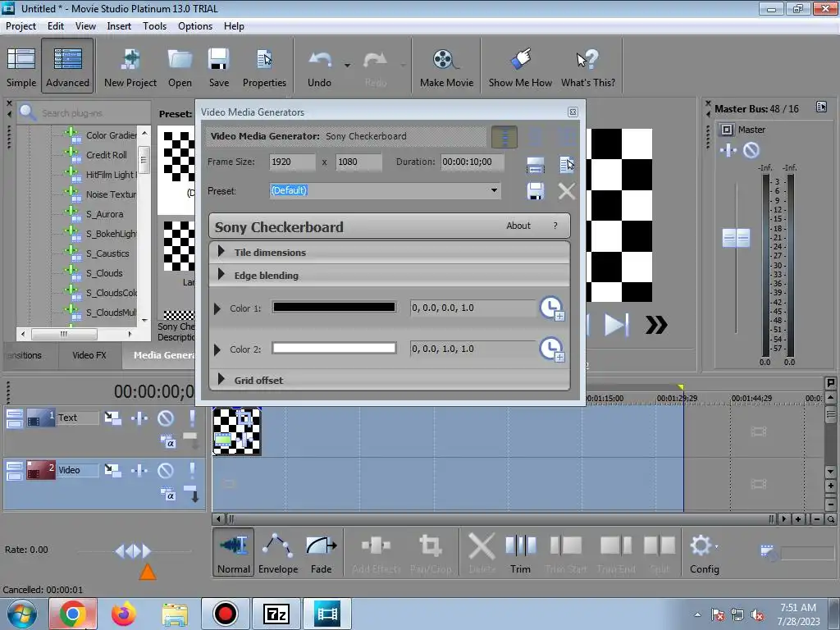
Task: Solo the Video track
Action: tap(192, 471)
